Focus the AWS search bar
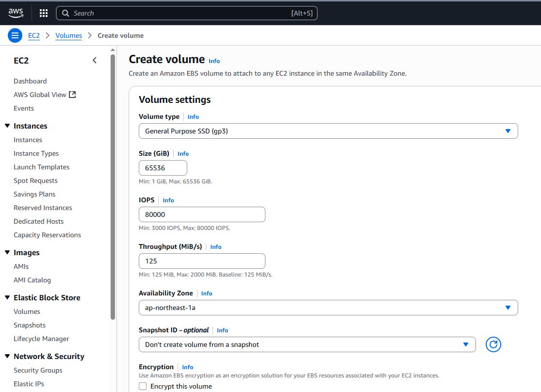 pyautogui.click(x=187, y=13)
